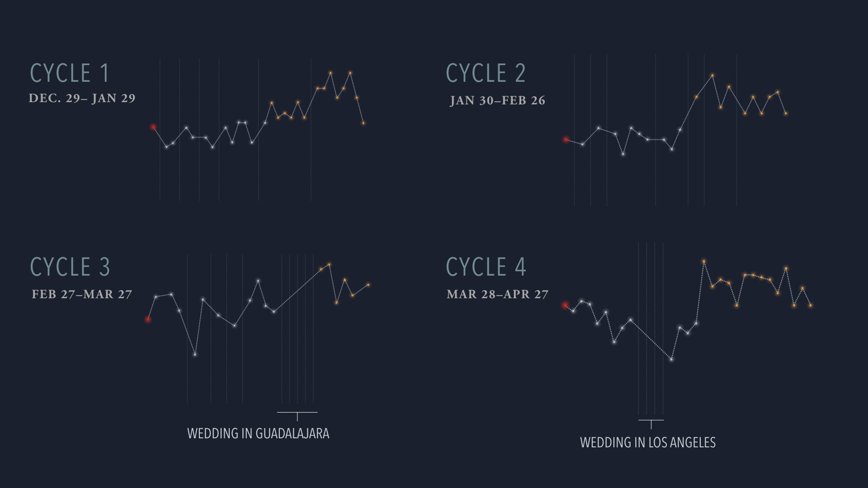The width and height of the screenshot is (868, 488).
Task: Click the Cycle 1 start point marker
Action: click(153, 127)
